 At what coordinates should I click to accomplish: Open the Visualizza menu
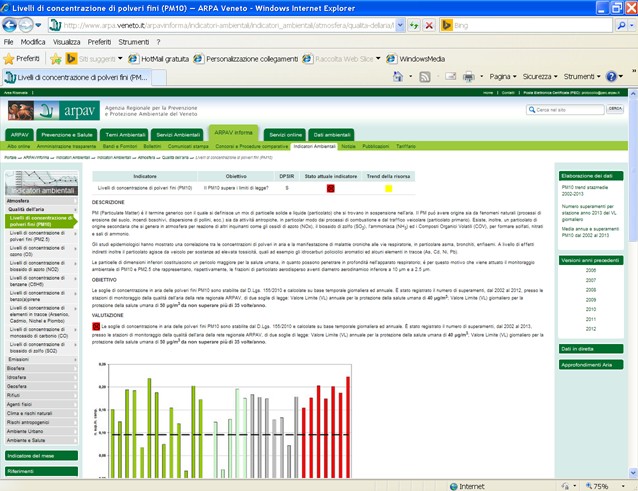click(66, 42)
